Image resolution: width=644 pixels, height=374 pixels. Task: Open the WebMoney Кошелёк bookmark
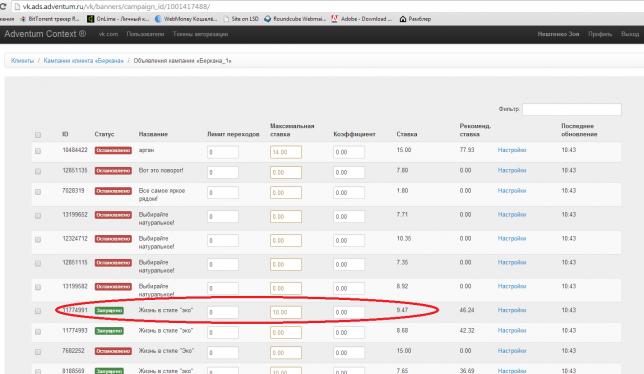pos(186,19)
